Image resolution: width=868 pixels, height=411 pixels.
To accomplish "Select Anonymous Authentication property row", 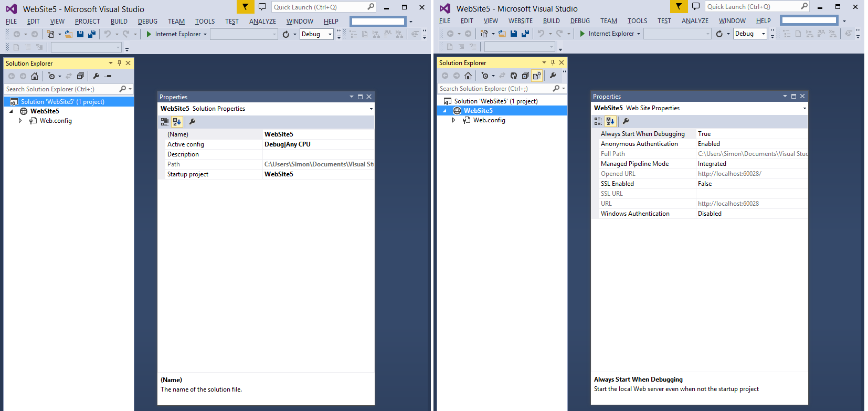I will tap(700, 144).
